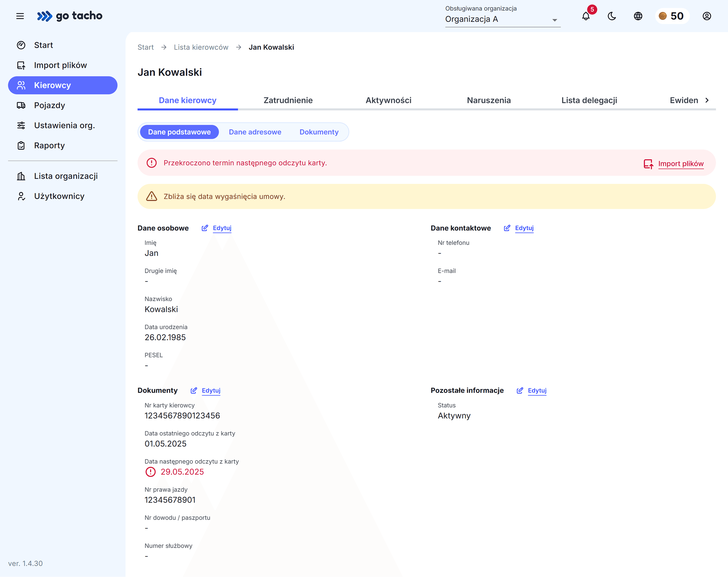Open the user account icon
The width and height of the screenshot is (728, 577).
click(x=707, y=16)
